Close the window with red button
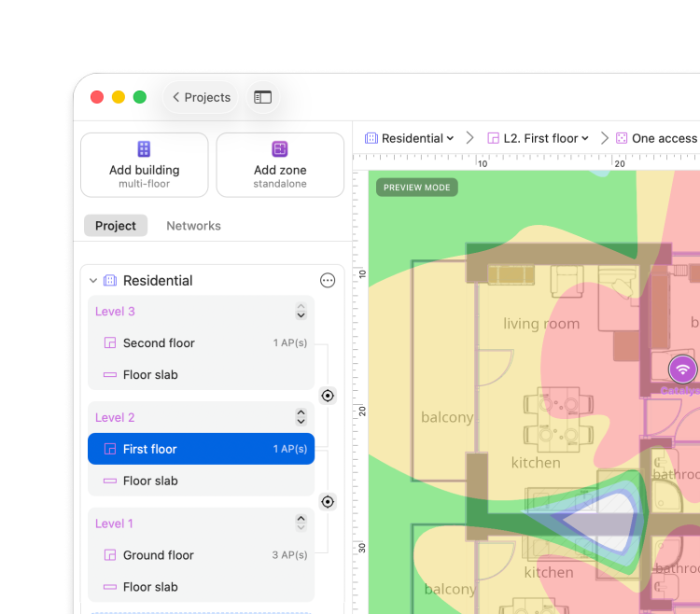 click(x=97, y=97)
